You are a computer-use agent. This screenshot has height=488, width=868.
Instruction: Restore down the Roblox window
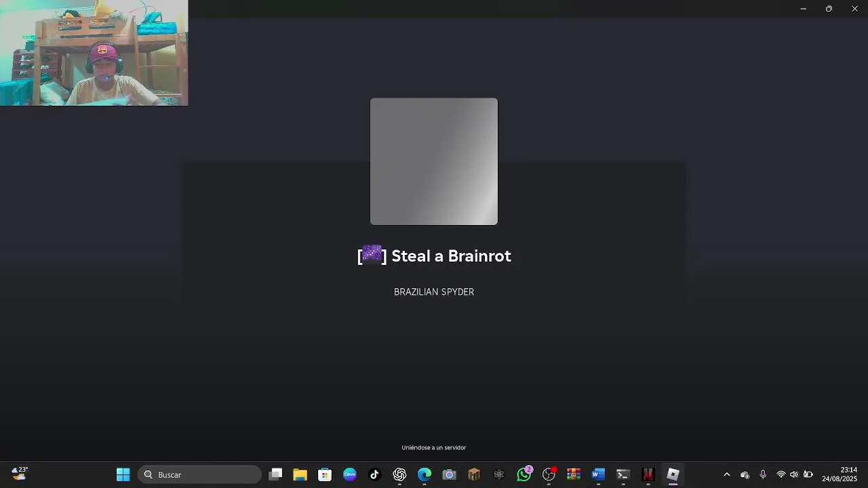(x=829, y=9)
